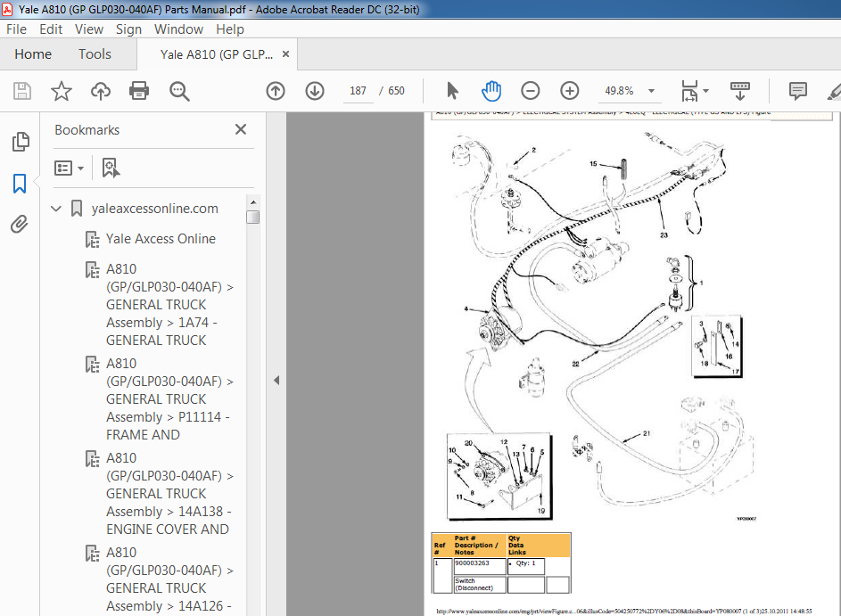Click the yaleaxcessonline URL footer text

coord(623,611)
